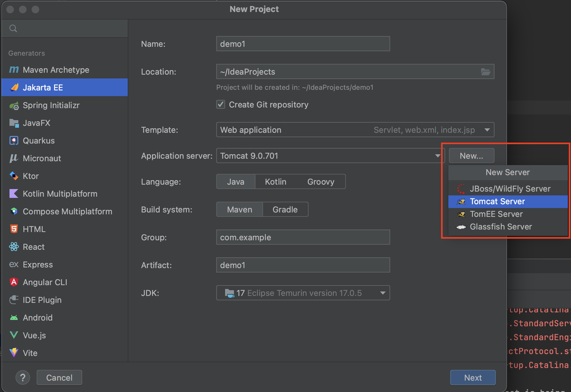The height and width of the screenshot is (392, 571).
Task: Click the React atom icon
Action: pos(14,247)
